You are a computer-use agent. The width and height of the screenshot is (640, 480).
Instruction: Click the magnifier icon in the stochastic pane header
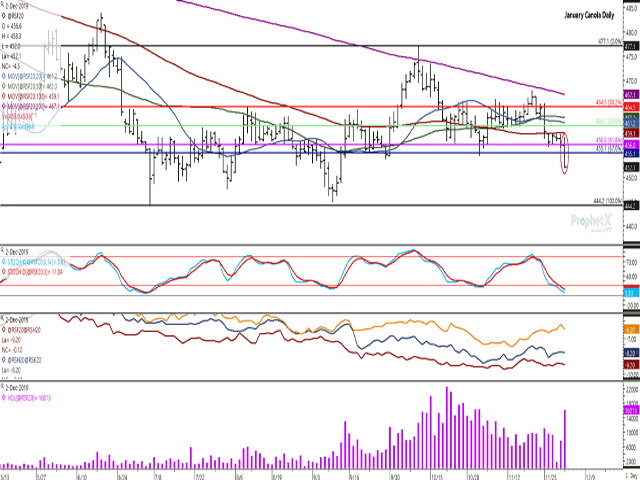pyautogui.click(x=2, y=250)
